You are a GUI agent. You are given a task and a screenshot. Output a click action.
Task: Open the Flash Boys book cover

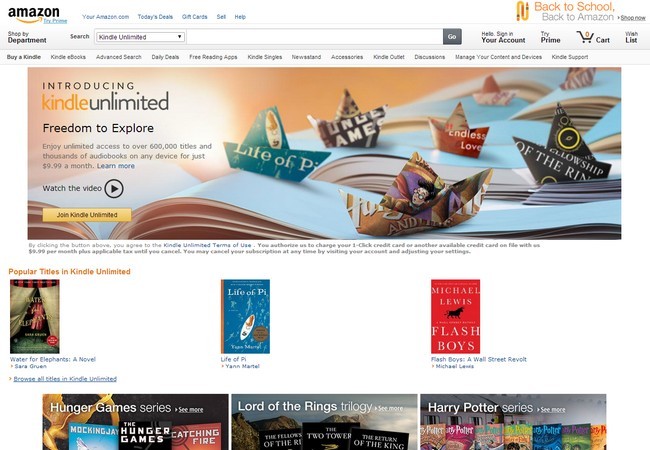456,316
